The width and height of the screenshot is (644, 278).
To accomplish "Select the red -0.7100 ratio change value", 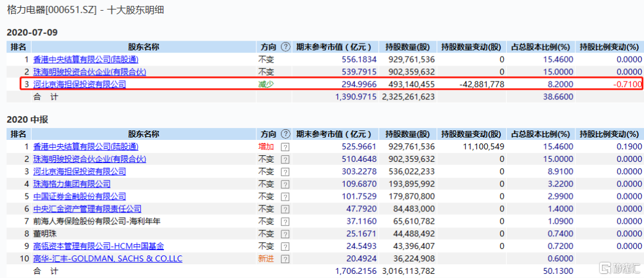I will tap(627, 85).
